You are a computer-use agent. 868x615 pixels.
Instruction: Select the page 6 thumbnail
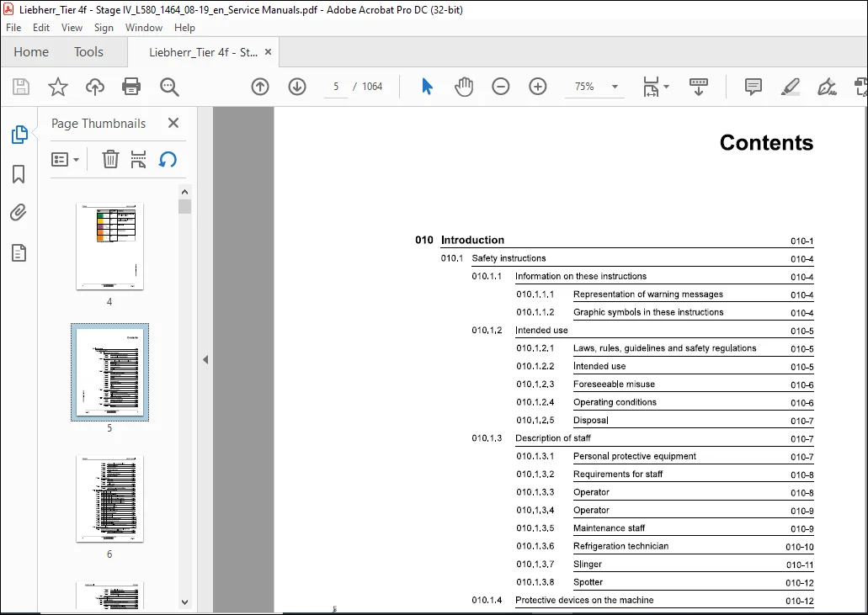pyautogui.click(x=109, y=498)
